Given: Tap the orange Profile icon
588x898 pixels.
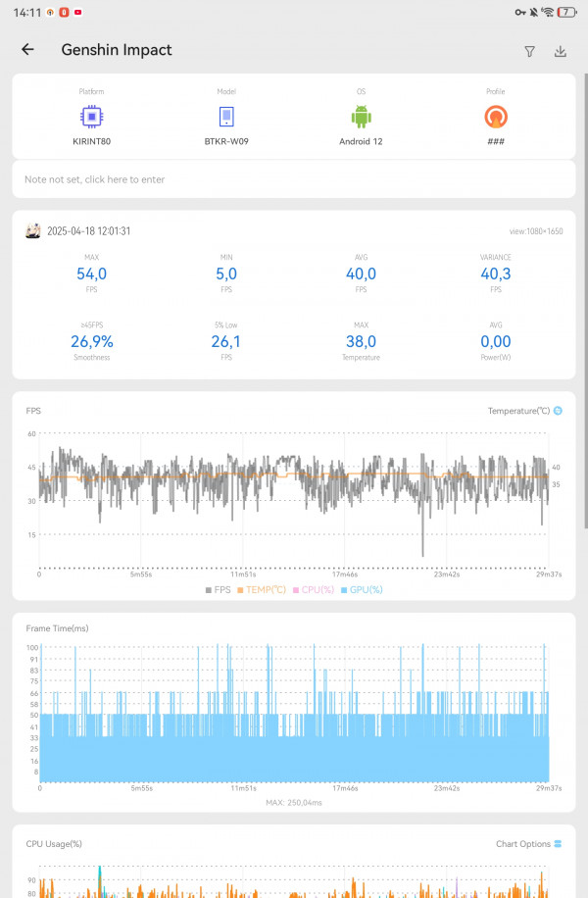Looking at the screenshot, I should pyautogui.click(x=496, y=117).
